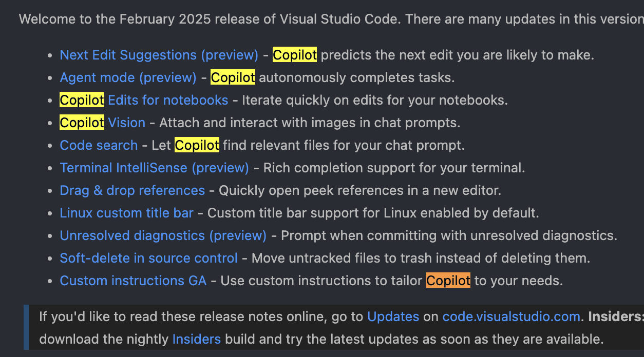Open the Next Edit Suggestions (preview) link
The height and width of the screenshot is (357, 644).
click(159, 55)
